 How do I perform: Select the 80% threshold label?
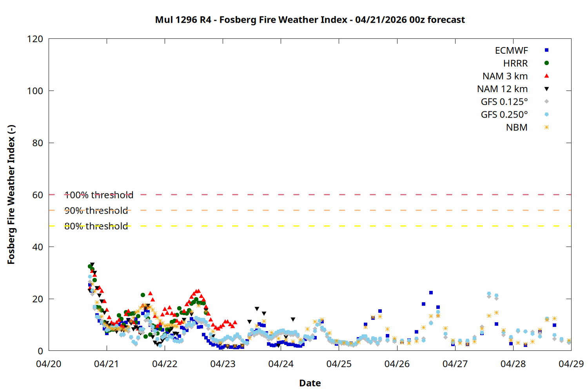coord(96,226)
